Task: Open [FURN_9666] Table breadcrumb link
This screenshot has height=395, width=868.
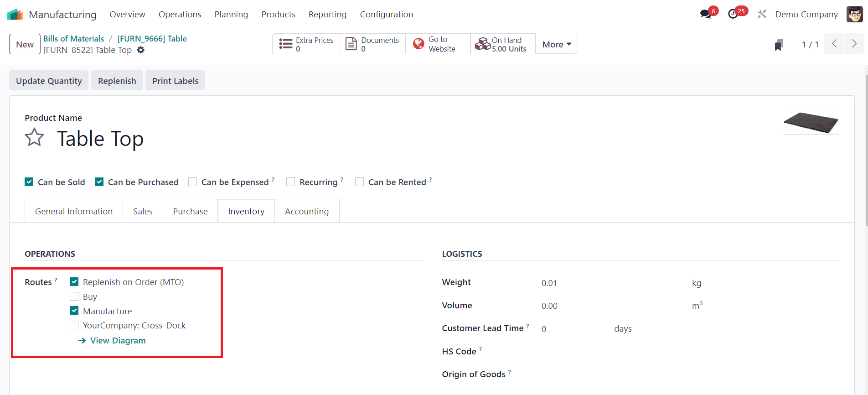Action: tap(152, 39)
